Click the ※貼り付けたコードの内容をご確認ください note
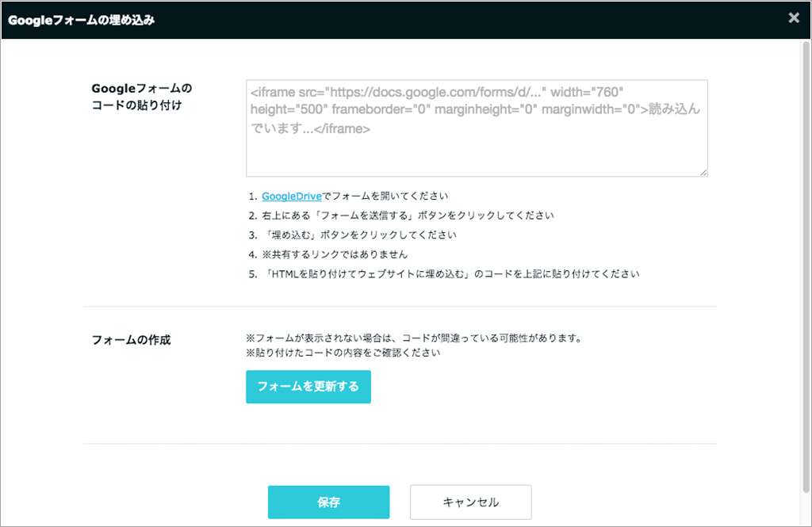Screen dimensions: 812x527 pyautogui.click(x=343, y=353)
